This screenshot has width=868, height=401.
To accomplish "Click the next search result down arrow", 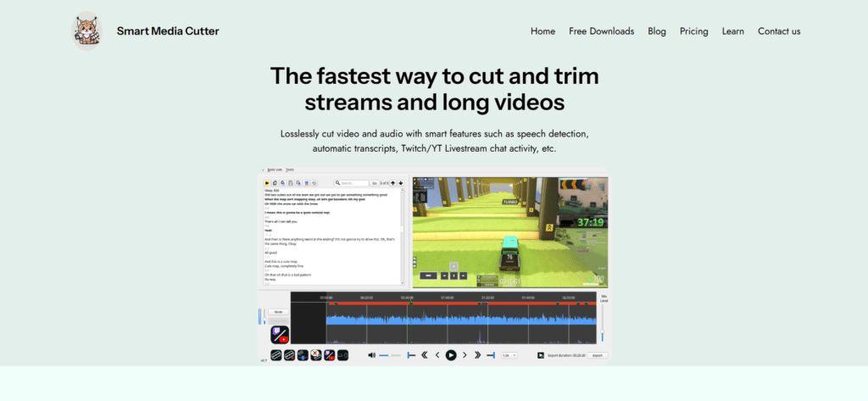I will pyautogui.click(x=400, y=182).
